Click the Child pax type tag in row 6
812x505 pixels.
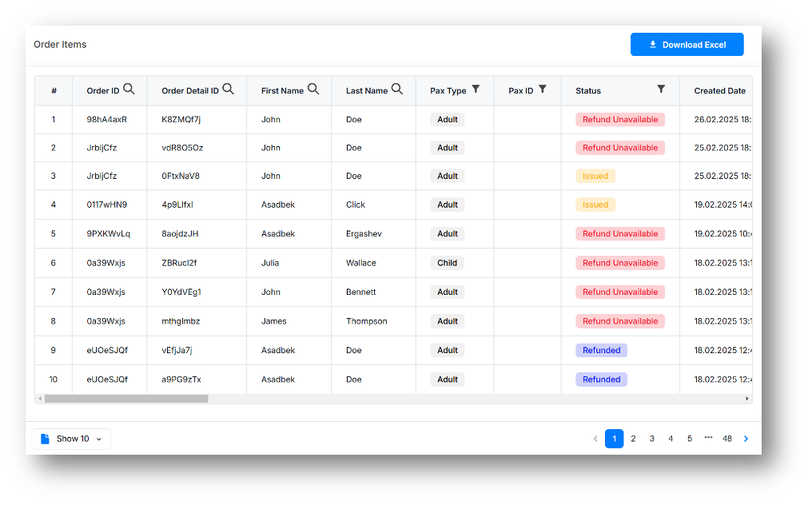pos(448,263)
